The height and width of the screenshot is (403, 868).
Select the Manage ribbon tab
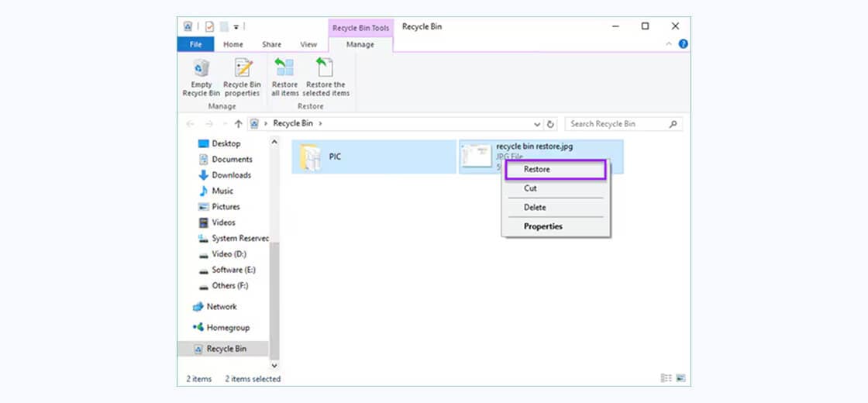point(360,44)
